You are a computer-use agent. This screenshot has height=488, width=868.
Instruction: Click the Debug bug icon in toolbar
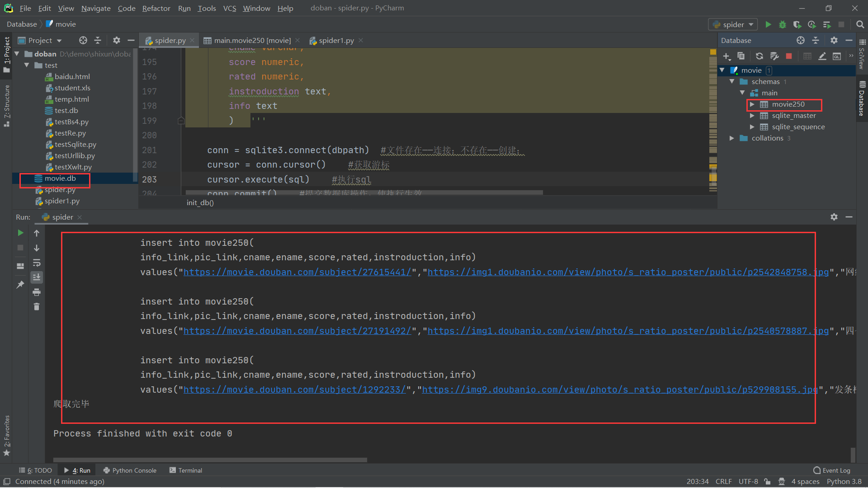783,24
